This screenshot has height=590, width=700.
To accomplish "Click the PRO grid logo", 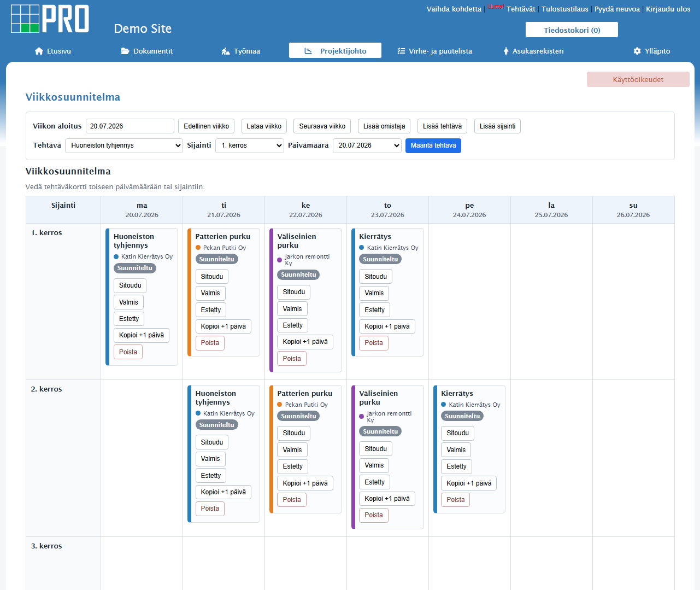I will coord(50,19).
